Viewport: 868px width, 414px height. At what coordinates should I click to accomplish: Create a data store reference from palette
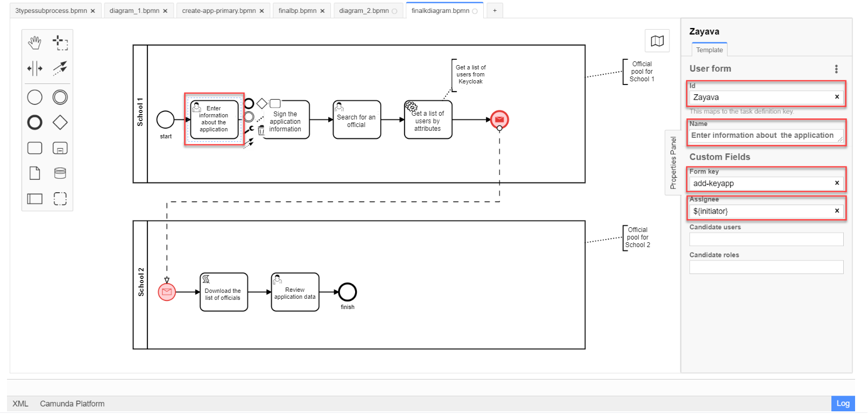coord(60,173)
